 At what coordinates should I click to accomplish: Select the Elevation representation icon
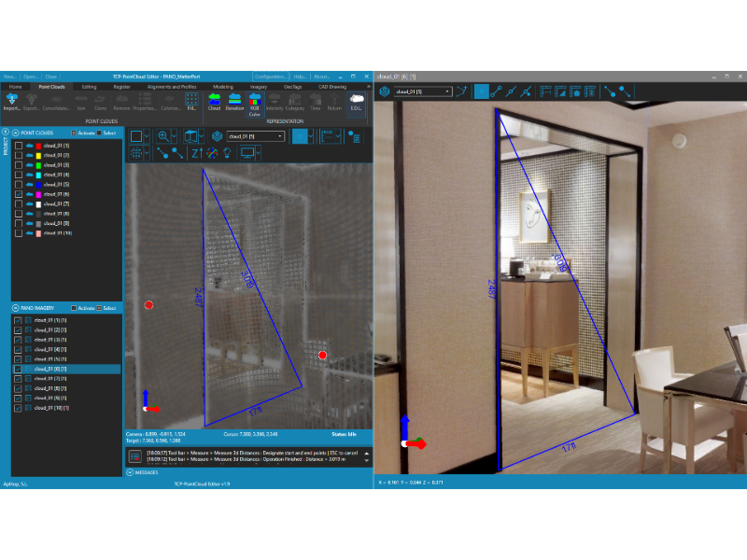tap(234, 102)
